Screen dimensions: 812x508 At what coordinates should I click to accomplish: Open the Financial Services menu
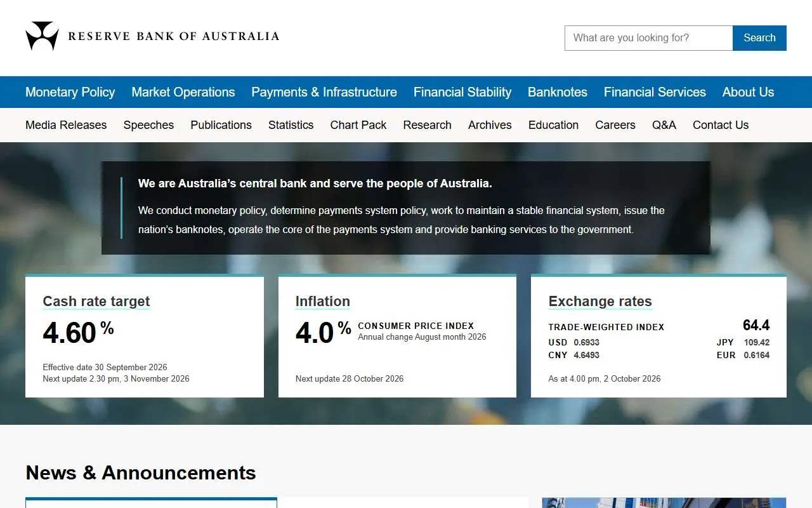tap(655, 92)
